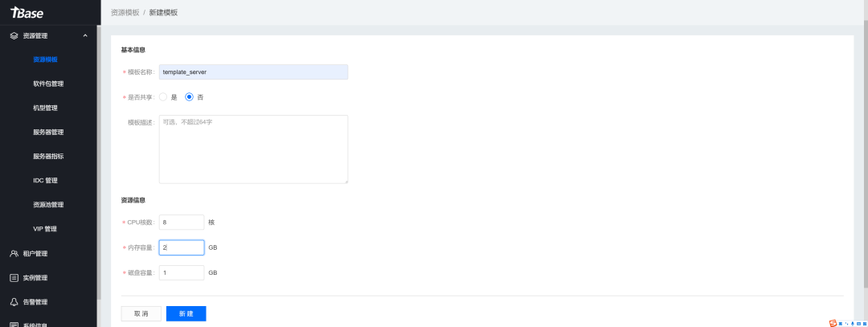Click the 取消 button
The image size is (868, 327).
click(141, 313)
